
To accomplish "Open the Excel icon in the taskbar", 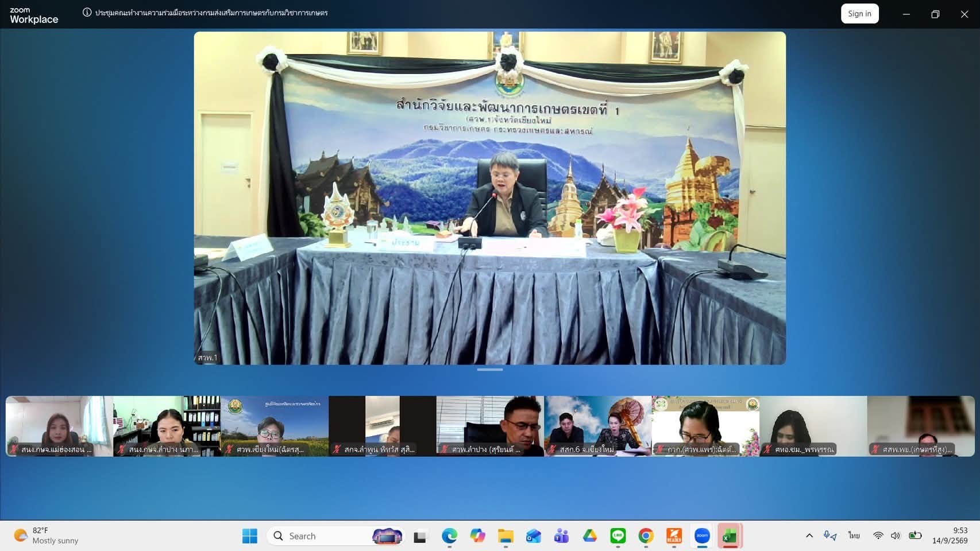I will (x=730, y=536).
